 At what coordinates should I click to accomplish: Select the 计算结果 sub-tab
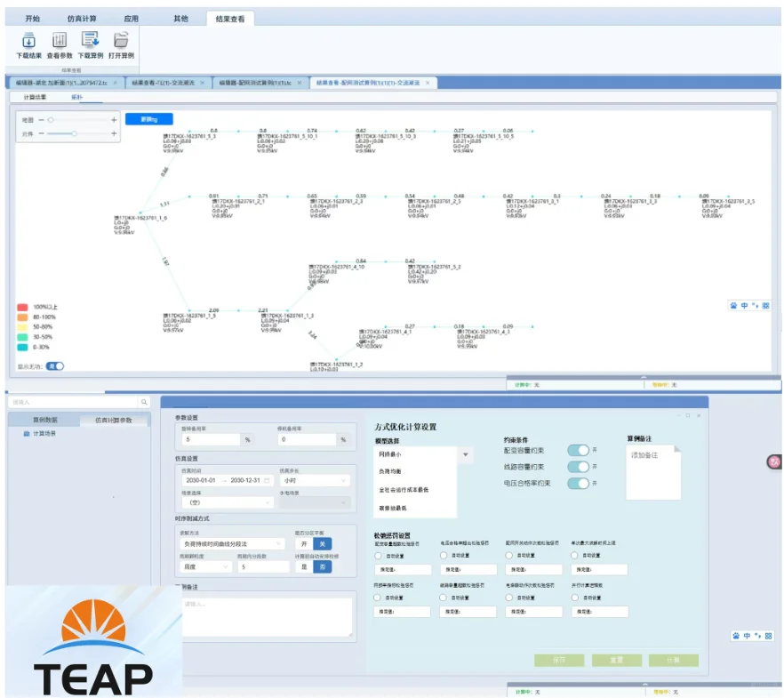(35, 97)
